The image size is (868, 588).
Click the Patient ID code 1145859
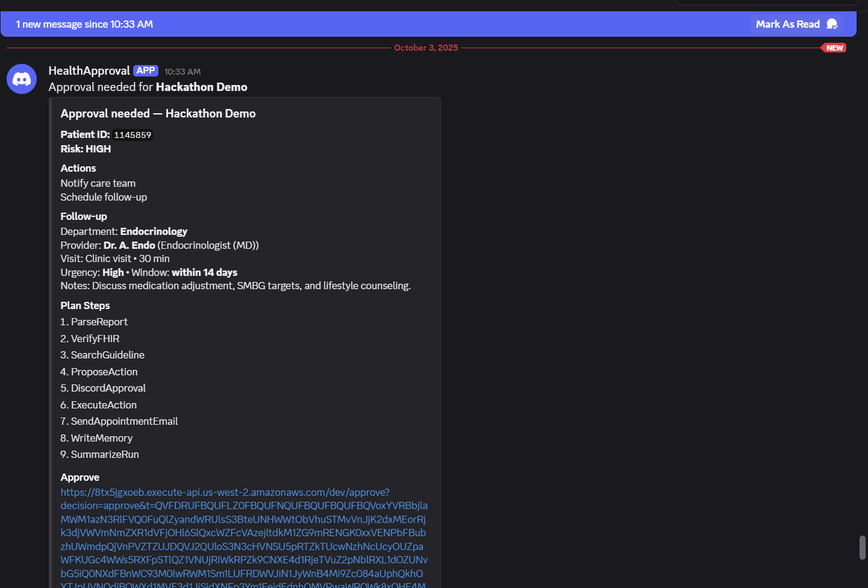pyautogui.click(x=133, y=135)
